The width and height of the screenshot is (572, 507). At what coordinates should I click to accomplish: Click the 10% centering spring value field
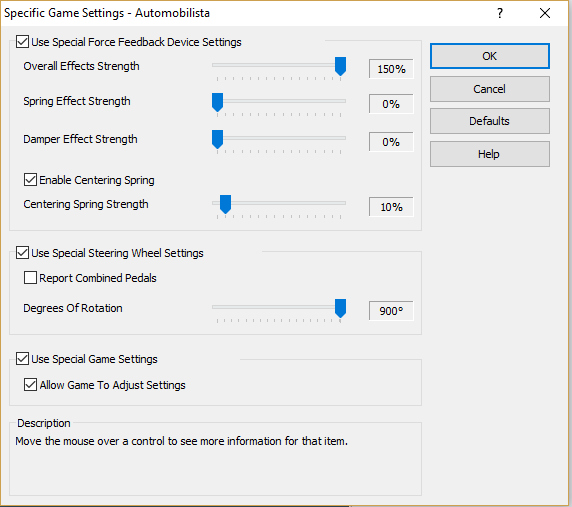click(x=391, y=207)
